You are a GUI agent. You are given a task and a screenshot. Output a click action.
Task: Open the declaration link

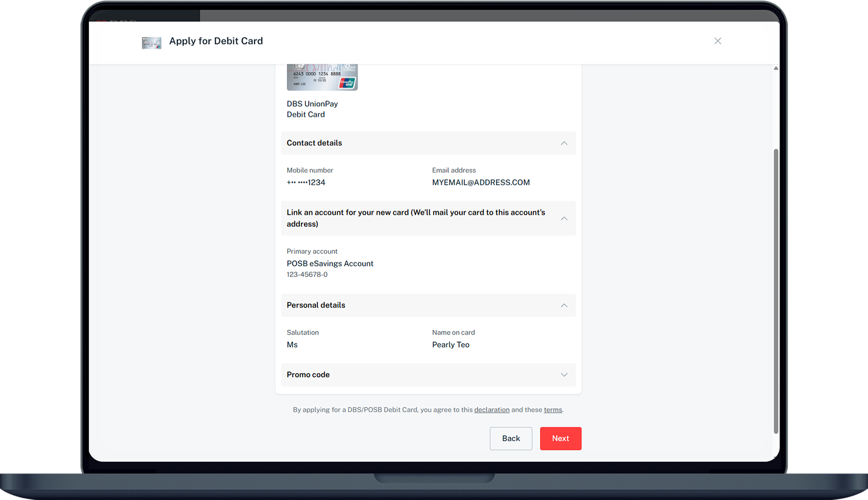492,410
